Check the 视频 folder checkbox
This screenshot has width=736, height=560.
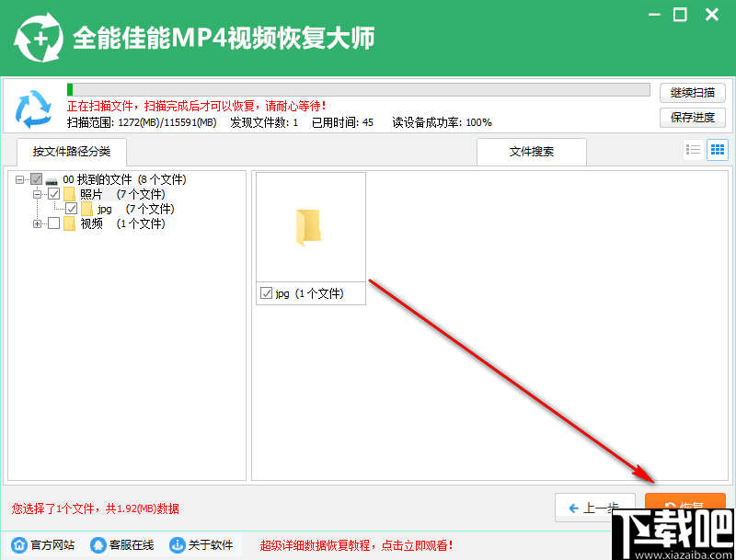pos(54,223)
